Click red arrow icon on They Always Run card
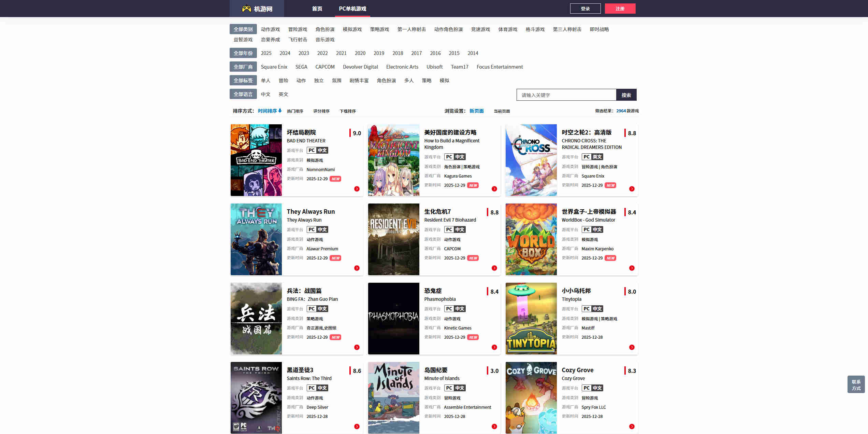The width and height of the screenshot is (868, 434). tap(357, 268)
